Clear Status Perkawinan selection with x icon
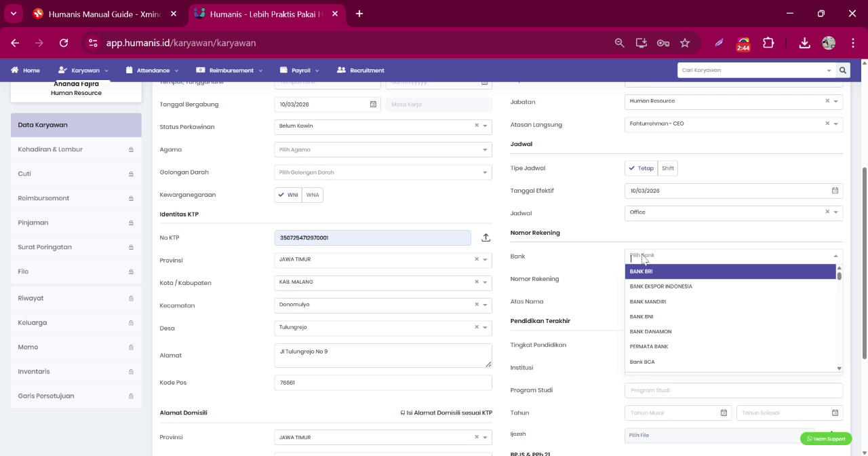 (477, 126)
